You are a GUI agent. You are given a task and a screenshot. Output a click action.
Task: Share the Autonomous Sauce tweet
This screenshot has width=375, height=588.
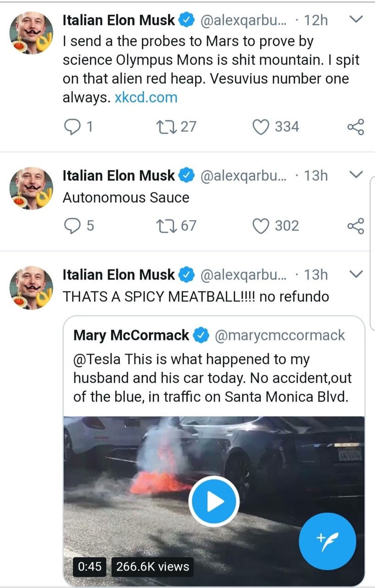click(x=356, y=226)
